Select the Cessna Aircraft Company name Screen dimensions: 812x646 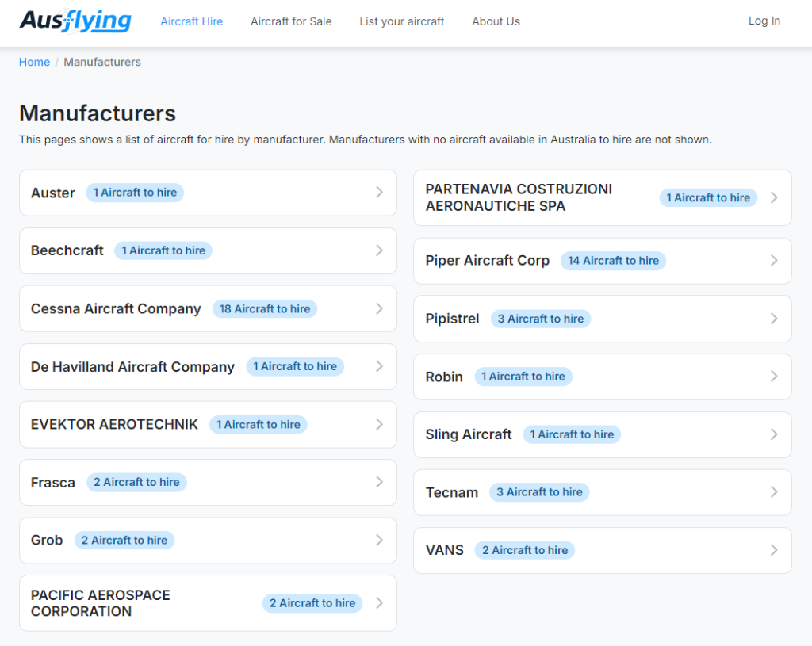(x=116, y=308)
